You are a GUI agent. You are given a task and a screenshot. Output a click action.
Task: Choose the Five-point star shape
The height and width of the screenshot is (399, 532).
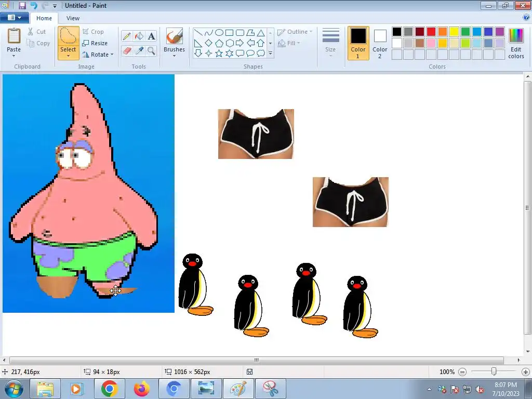(219, 54)
